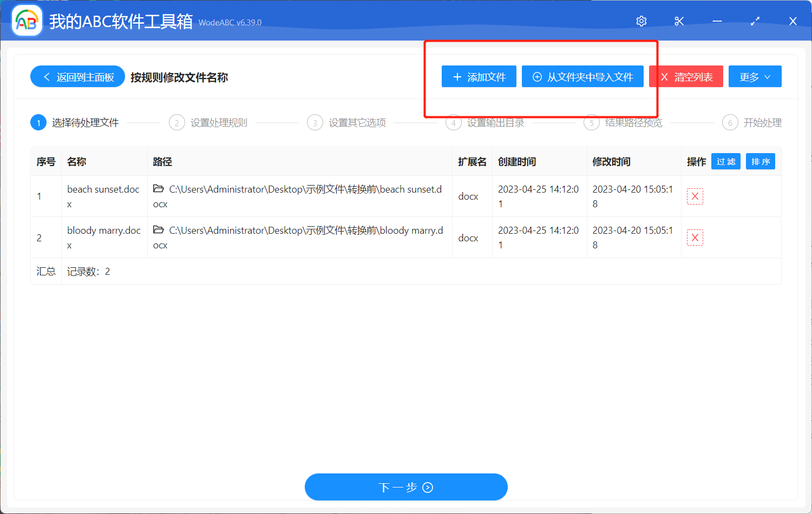The image size is (812, 514).
Task: Clear the file list via 清空列表
Action: click(x=686, y=76)
